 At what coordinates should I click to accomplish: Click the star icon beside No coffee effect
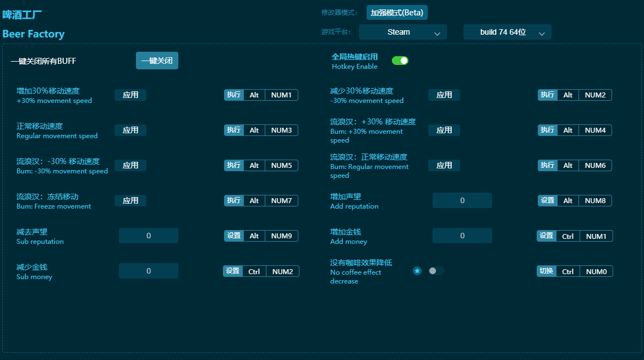(417, 271)
